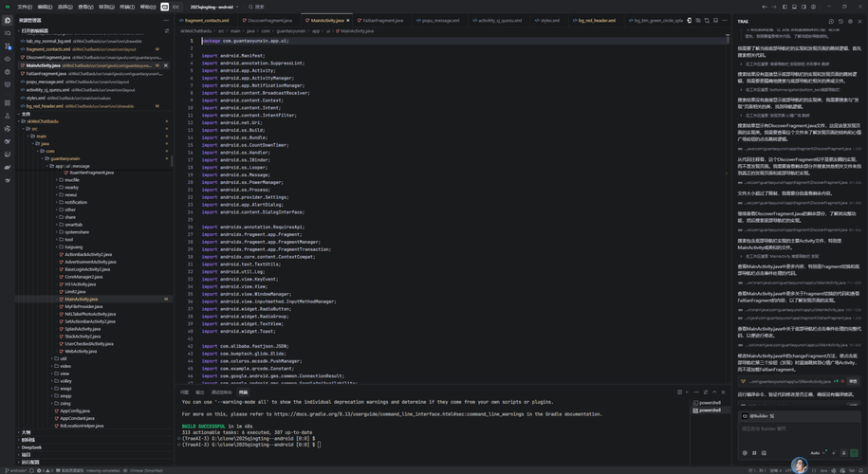Open the new terminal dropdown arrow
This screenshot has height=474, width=868.
[x=687, y=392]
